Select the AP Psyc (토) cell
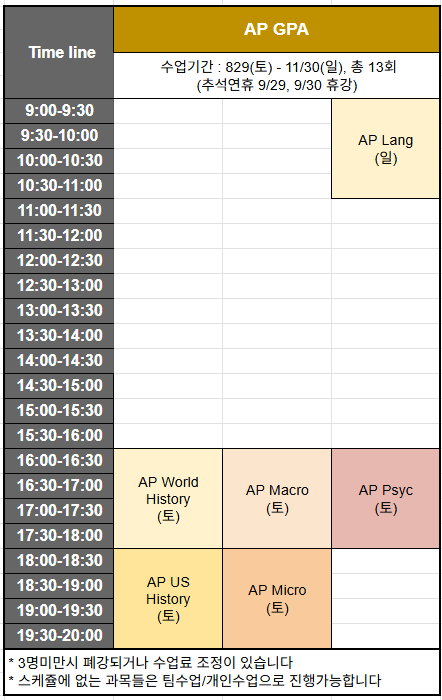Screen dimensions: 442x700 pyautogui.click(x=385, y=499)
